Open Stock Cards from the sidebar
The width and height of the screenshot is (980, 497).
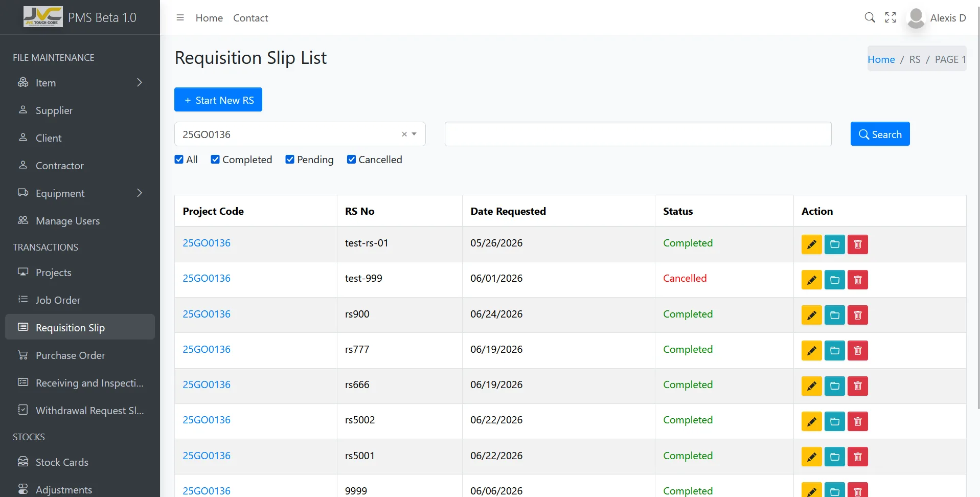[80, 462]
